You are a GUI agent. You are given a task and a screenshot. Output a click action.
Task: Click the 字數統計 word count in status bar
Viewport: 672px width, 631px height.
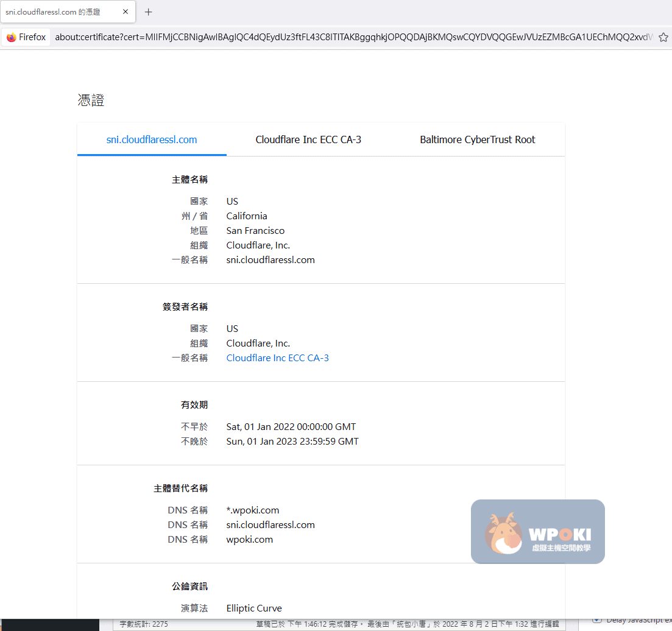click(x=144, y=624)
